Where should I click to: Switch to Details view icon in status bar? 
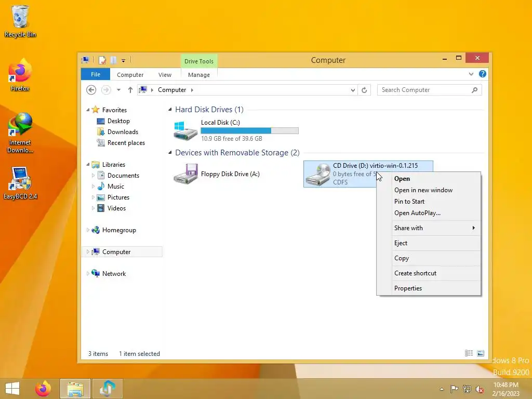point(469,353)
